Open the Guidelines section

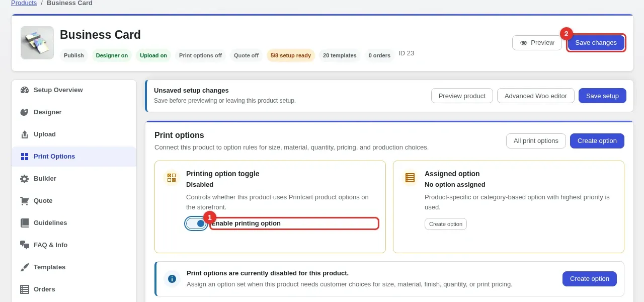click(x=73, y=223)
